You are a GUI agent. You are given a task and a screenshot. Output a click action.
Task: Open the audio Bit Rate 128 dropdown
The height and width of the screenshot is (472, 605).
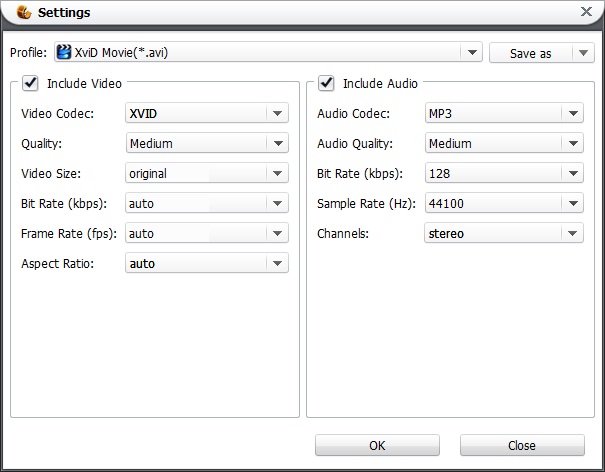coord(504,173)
